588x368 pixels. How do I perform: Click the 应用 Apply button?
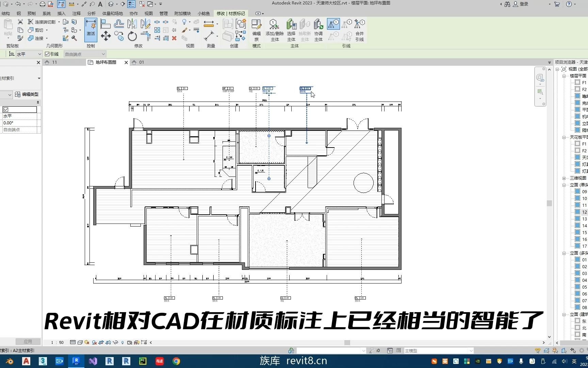pyautogui.click(x=28, y=341)
